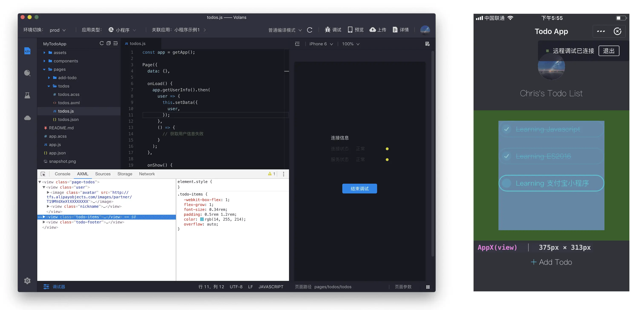This screenshot has height=310, width=644.
Task: Switch to the Console tab
Action: [x=62, y=174]
